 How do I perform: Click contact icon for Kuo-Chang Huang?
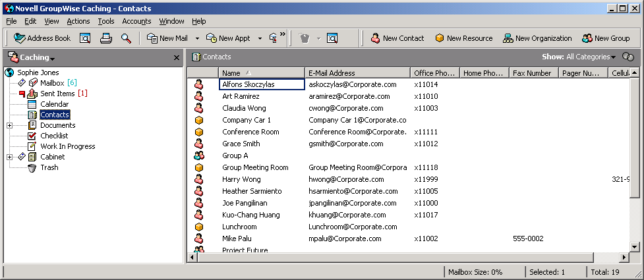pos(199,215)
